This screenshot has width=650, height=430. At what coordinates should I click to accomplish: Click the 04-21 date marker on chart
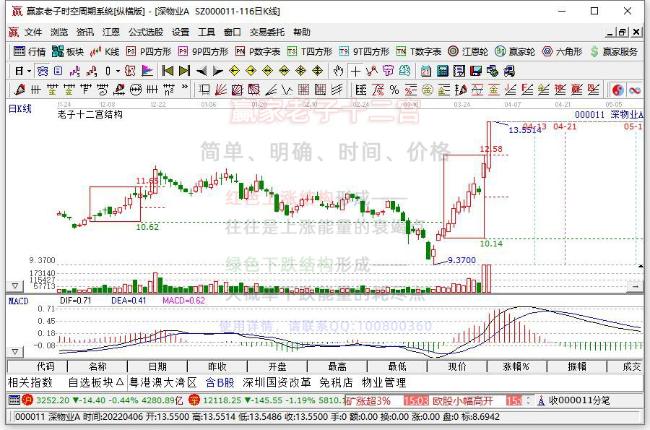pos(565,126)
